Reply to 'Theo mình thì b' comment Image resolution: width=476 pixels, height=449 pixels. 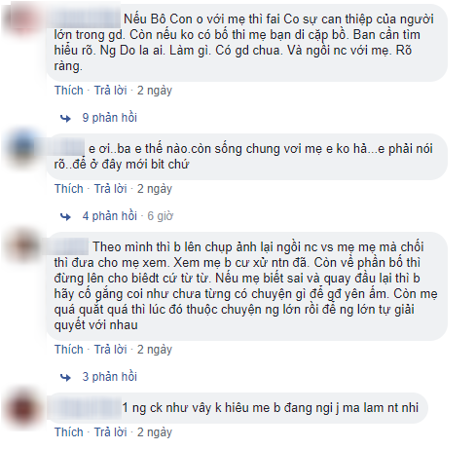pyautogui.click(x=110, y=350)
